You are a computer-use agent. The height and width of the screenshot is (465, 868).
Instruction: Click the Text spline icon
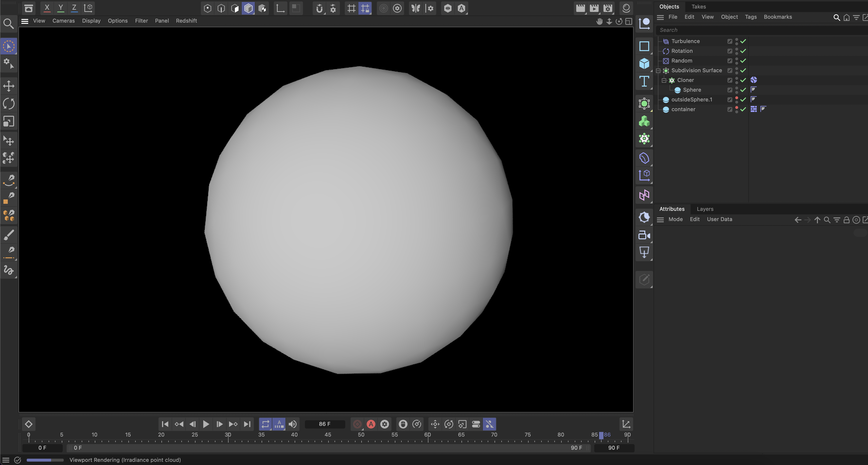pos(644,81)
